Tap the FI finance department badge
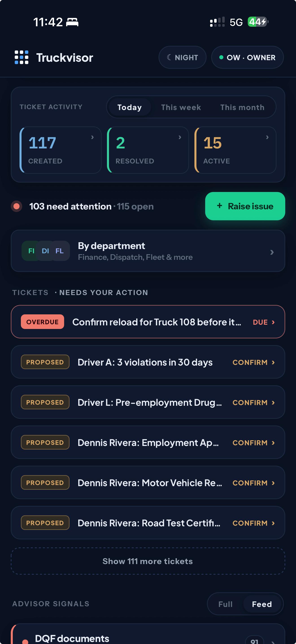This screenshot has width=296, height=644. pyautogui.click(x=31, y=251)
